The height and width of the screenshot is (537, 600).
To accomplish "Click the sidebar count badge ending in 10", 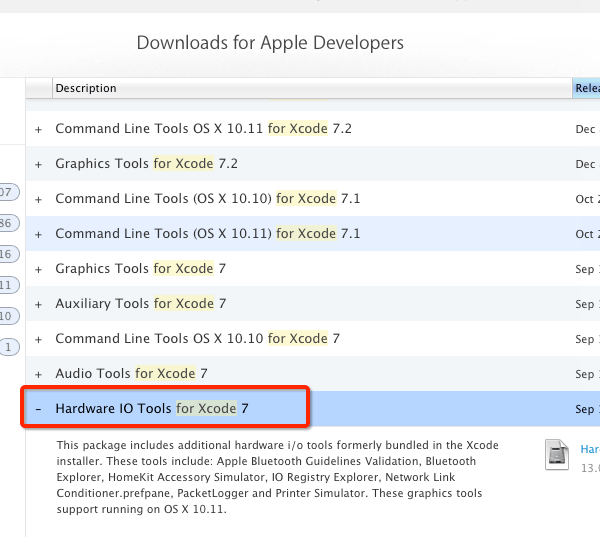I will 8,316.
